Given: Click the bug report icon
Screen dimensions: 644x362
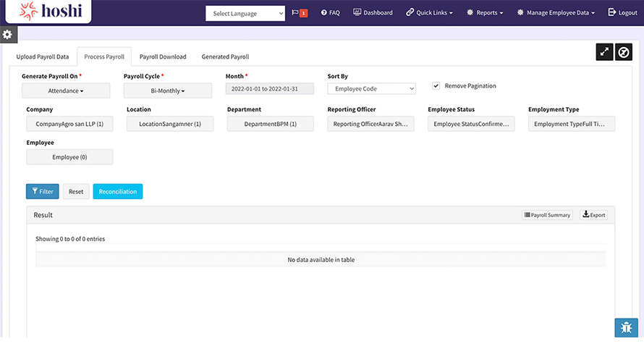Looking at the screenshot, I should click(x=626, y=328).
